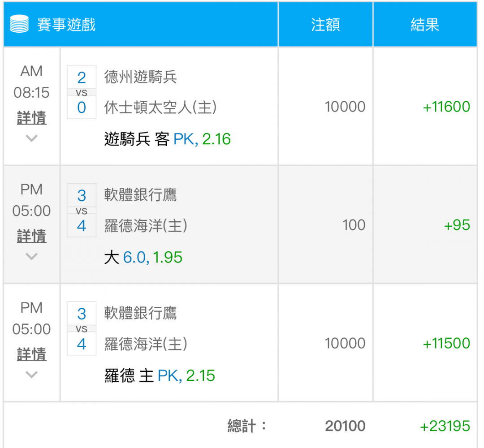
Task: Click stake amount 100
Action: [354, 225]
